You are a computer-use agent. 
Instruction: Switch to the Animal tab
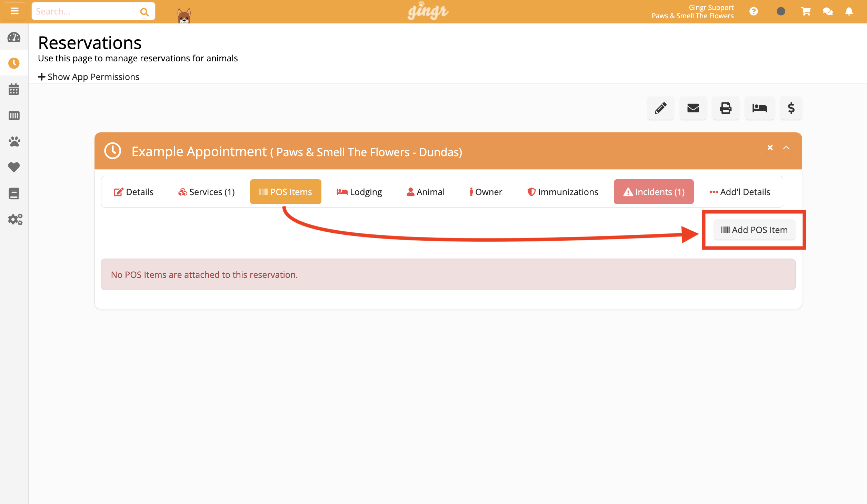coord(426,192)
